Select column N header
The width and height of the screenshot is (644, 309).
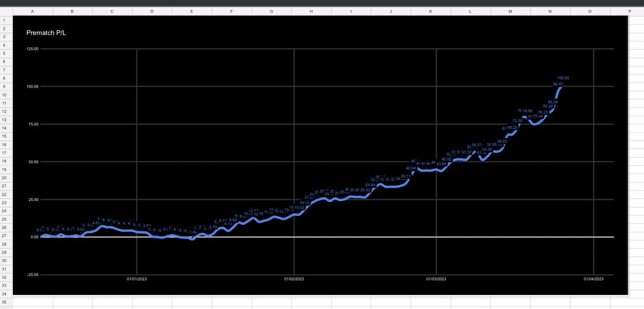click(550, 11)
